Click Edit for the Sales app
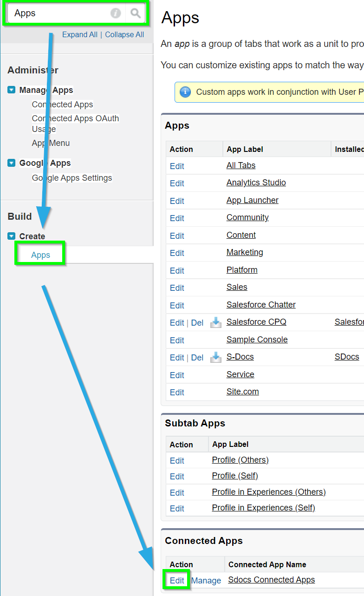 (177, 288)
